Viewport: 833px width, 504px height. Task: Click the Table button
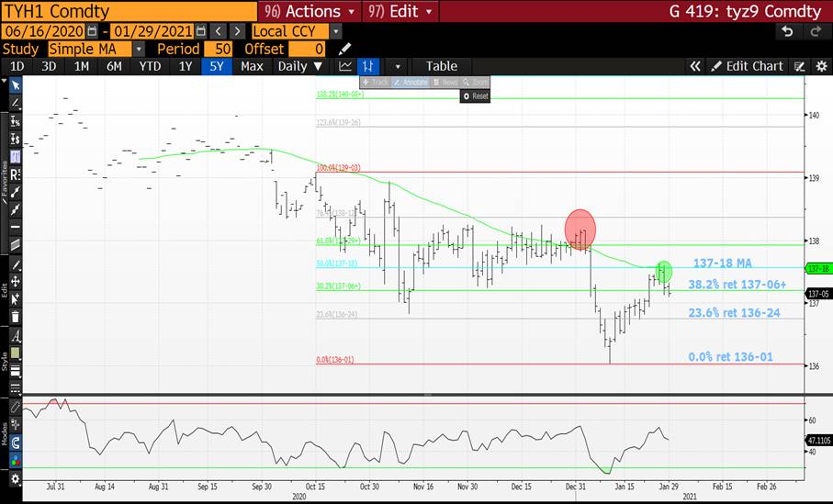[x=442, y=66]
